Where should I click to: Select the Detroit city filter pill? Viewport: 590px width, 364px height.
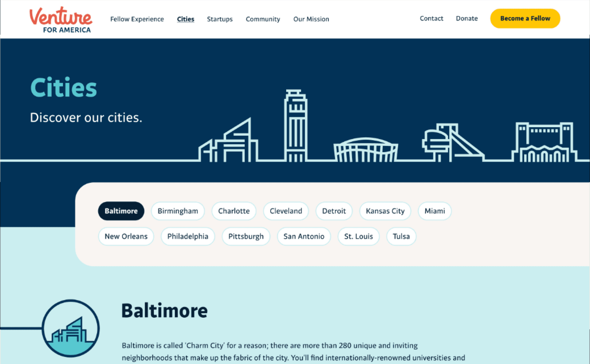(334, 211)
